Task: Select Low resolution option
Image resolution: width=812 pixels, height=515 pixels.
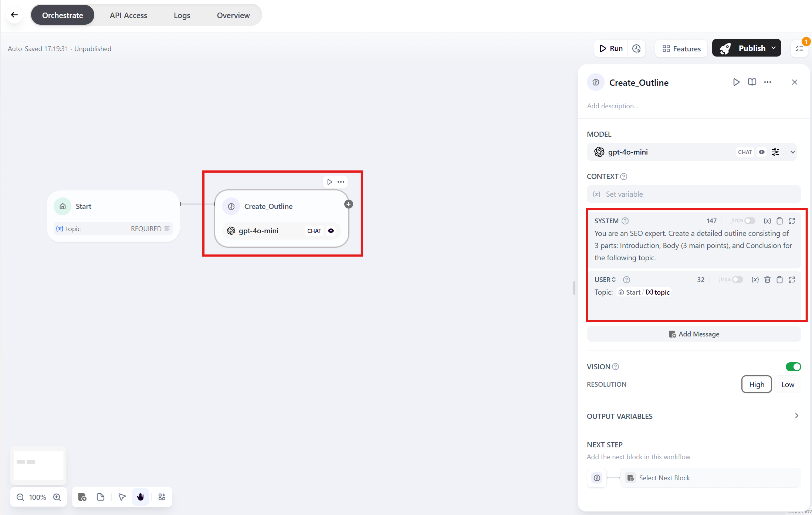Action: pos(788,384)
